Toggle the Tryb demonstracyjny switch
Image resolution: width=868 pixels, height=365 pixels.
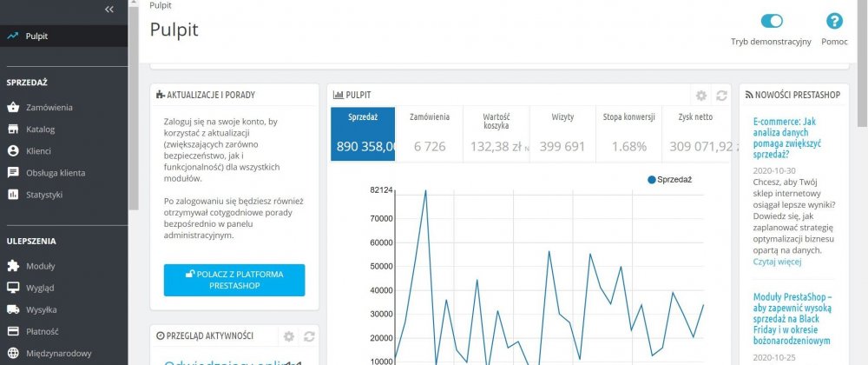click(x=772, y=21)
